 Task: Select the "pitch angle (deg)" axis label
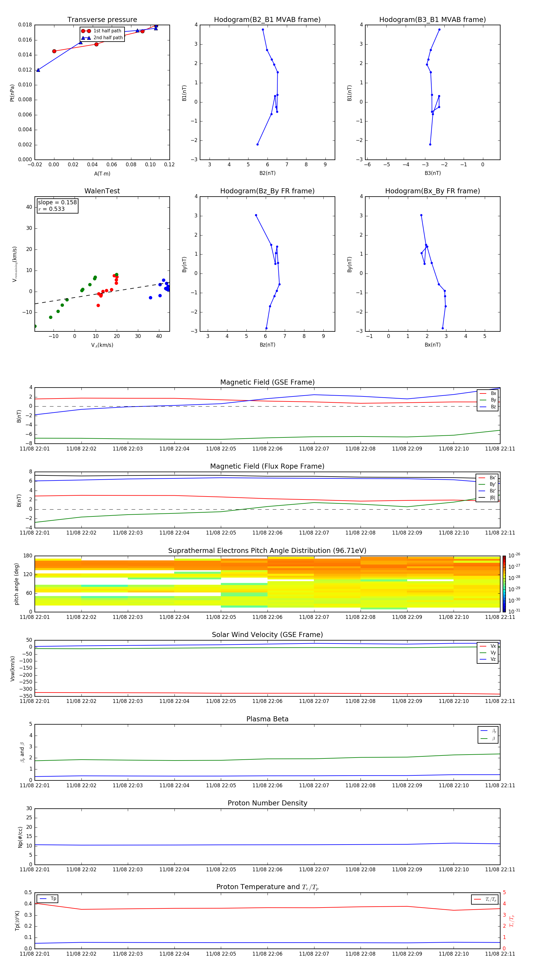coord(16,584)
